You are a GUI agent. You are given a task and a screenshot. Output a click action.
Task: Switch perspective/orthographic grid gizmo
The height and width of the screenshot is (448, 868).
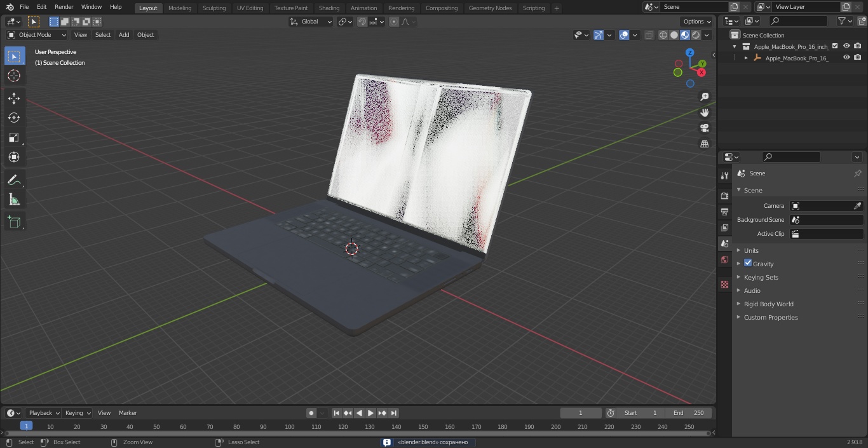click(704, 144)
